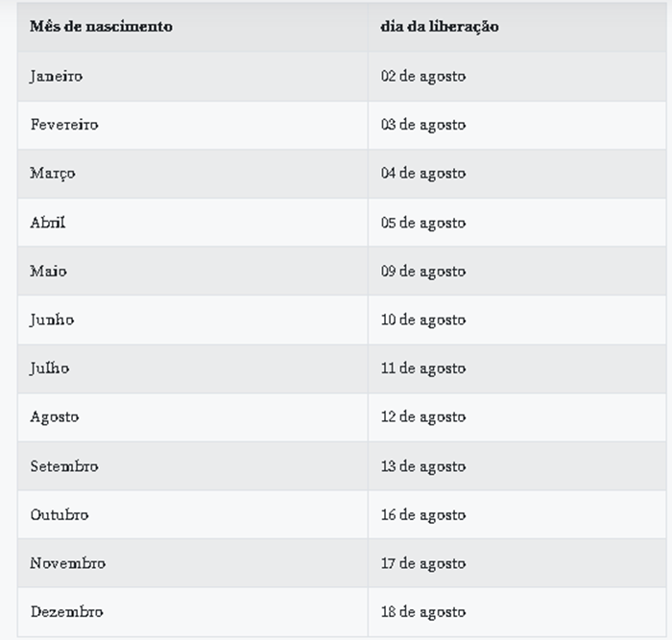Click the 'Mês de nascimento' column header

pyautogui.click(x=101, y=27)
